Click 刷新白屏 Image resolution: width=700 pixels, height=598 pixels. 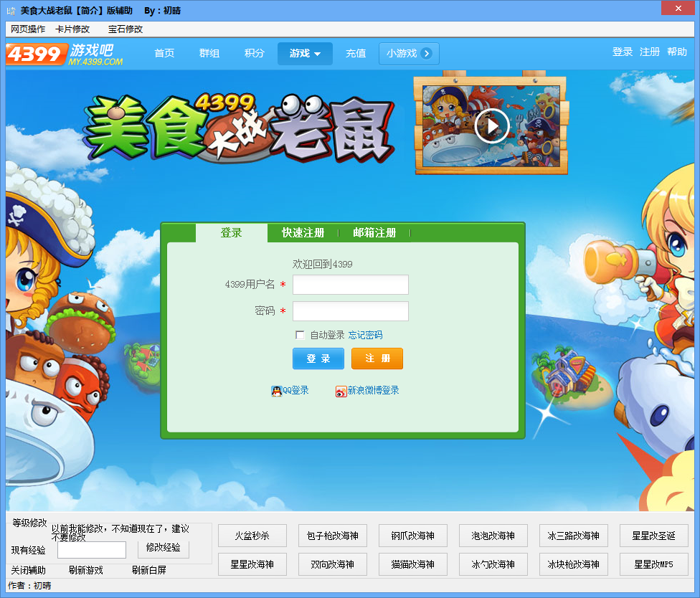pyautogui.click(x=148, y=570)
